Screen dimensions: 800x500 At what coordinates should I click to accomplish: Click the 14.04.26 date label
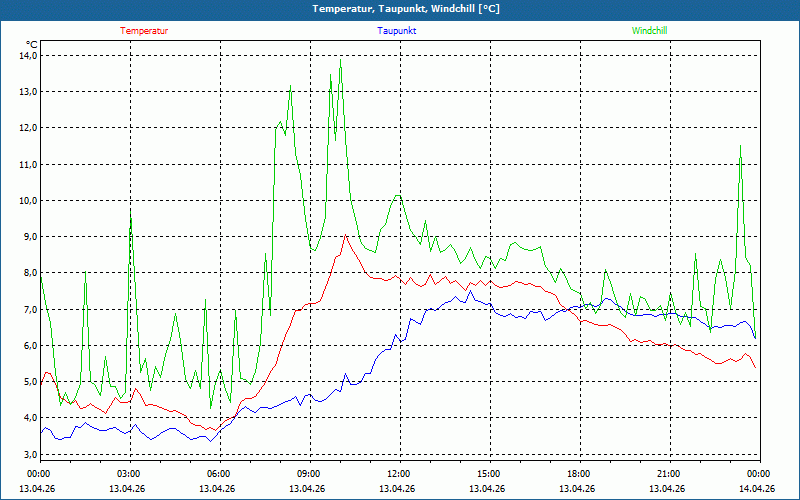(x=757, y=489)
